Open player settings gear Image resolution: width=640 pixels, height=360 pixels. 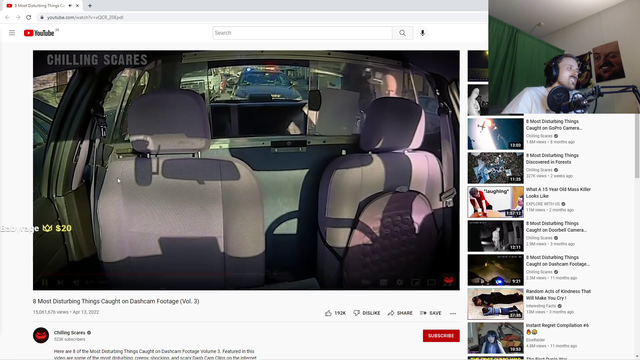coord(399,282)
